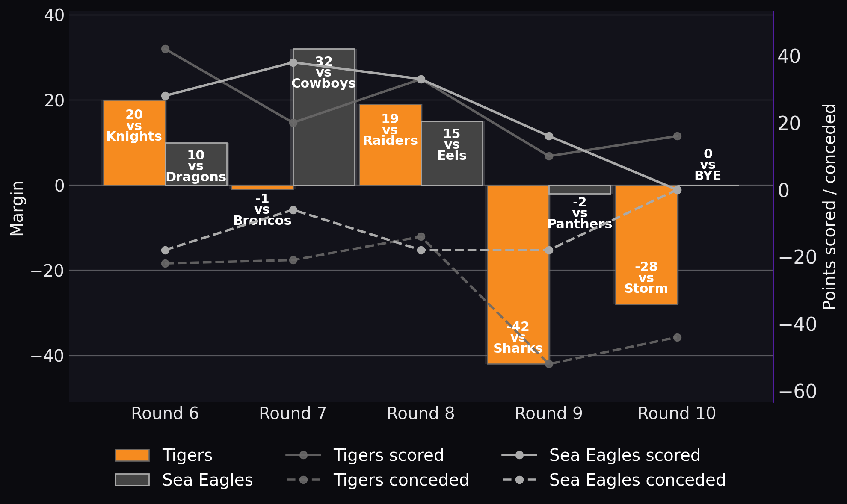Click the Sea Eagles bar vs Dragons
The width and height of the screenshot is (847, 504).
(196, 164)
